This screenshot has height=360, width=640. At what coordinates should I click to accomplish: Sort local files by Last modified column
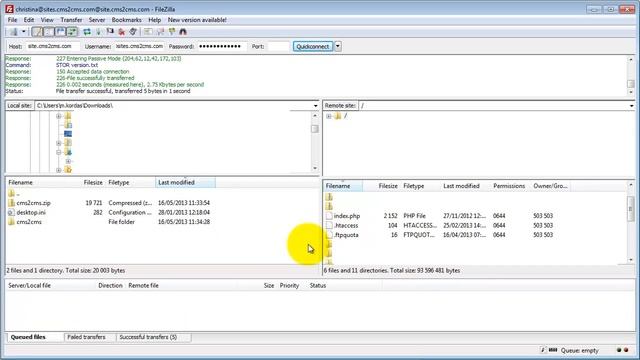(185, 182)
